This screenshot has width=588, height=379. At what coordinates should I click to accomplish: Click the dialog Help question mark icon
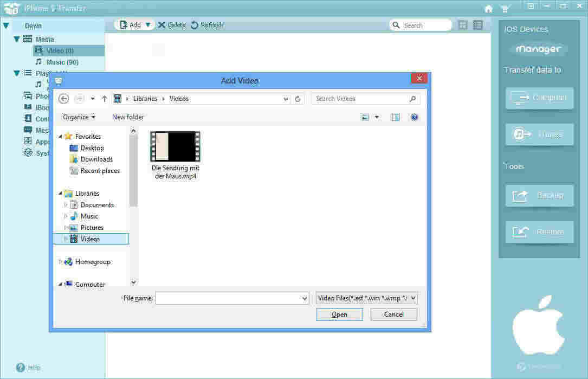pyautogui.click(x=415, y=117)
